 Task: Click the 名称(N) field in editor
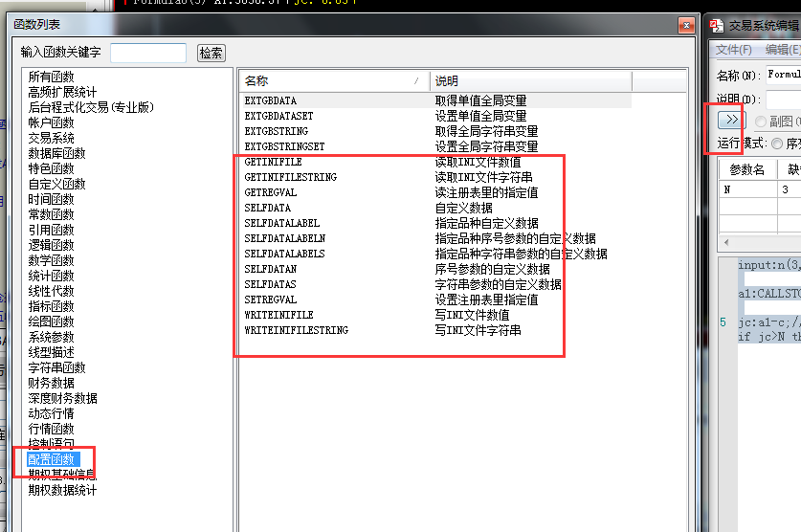(784, 75)
